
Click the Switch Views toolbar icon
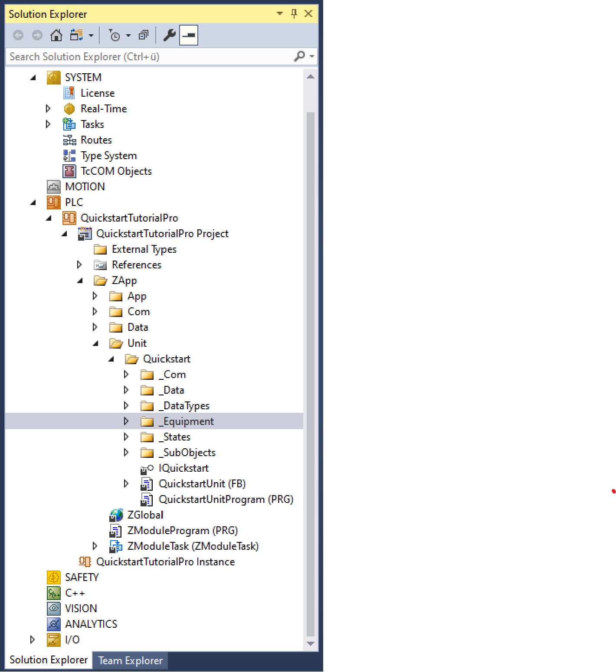(76, 35)
